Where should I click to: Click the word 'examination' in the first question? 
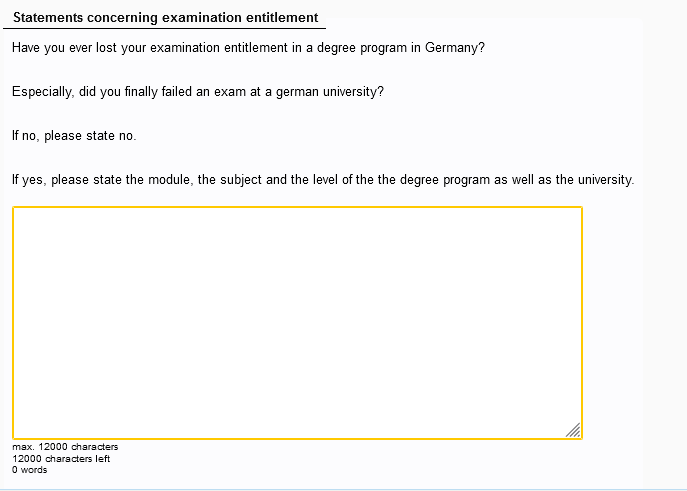(185, 47)
